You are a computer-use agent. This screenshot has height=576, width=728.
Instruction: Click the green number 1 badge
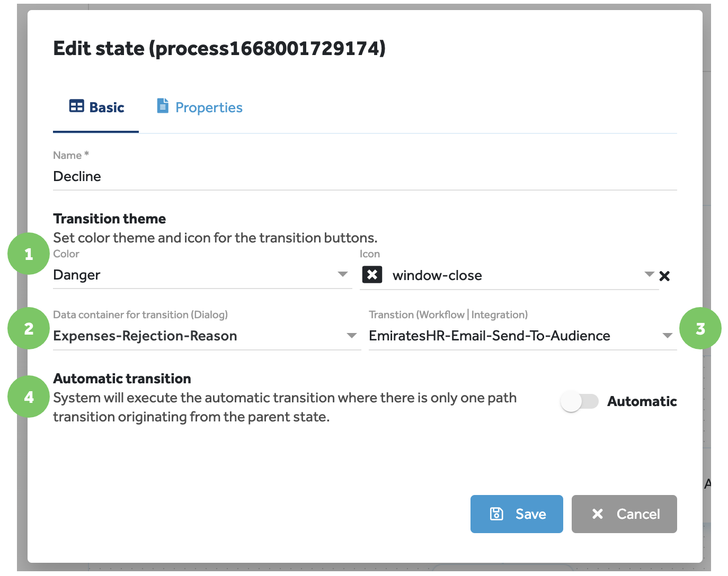pyautogui.click(x=28, y=254)
